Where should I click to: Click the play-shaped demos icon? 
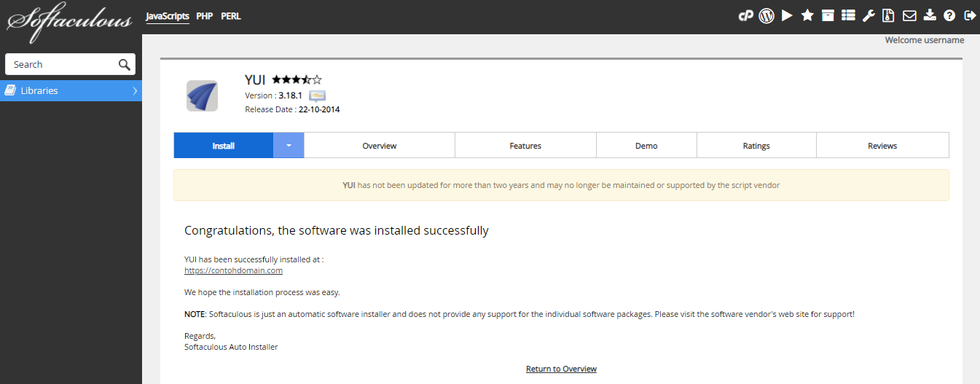787,15
